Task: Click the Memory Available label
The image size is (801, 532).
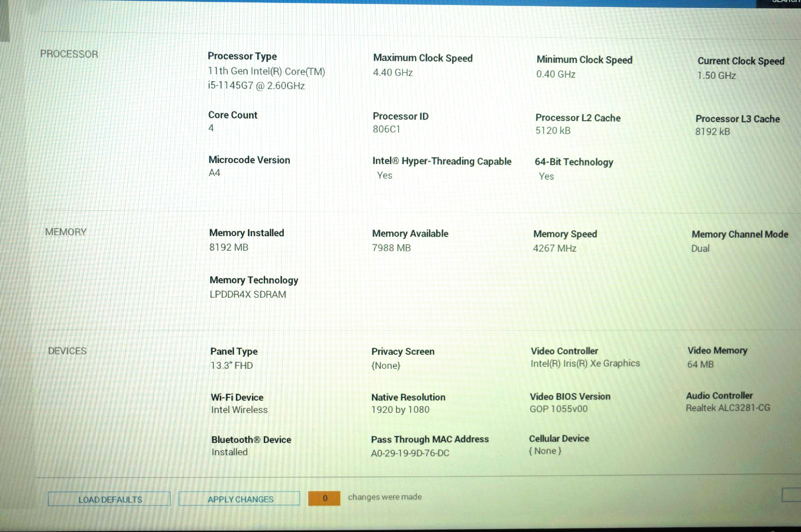Action: 410,234
